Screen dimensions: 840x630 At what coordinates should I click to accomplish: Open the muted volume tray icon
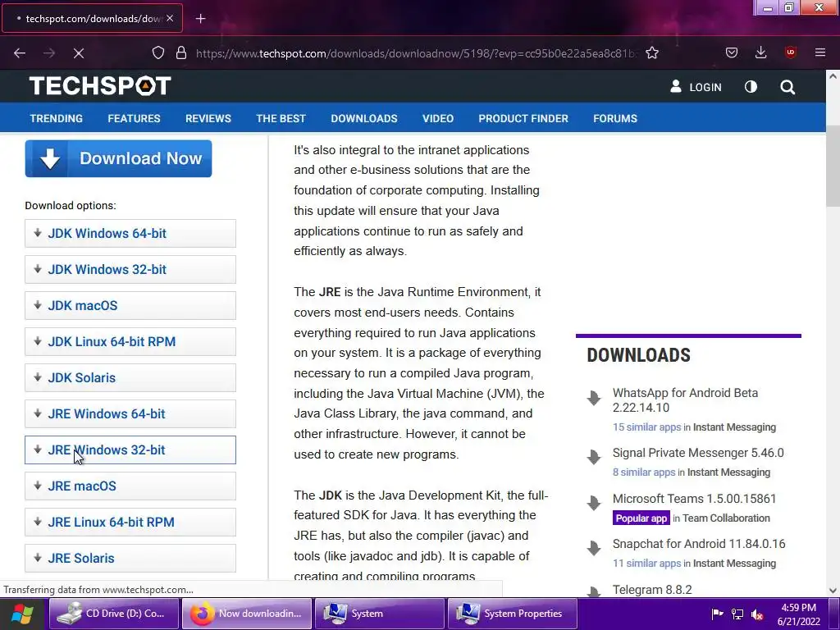pos(757,614)
